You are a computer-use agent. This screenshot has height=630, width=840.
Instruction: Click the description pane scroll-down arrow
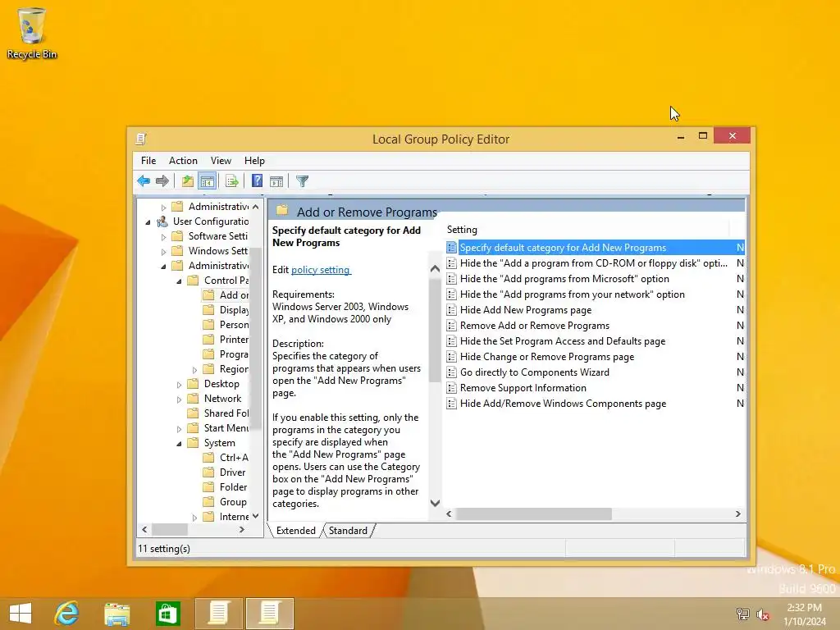[x=435, y=503]
